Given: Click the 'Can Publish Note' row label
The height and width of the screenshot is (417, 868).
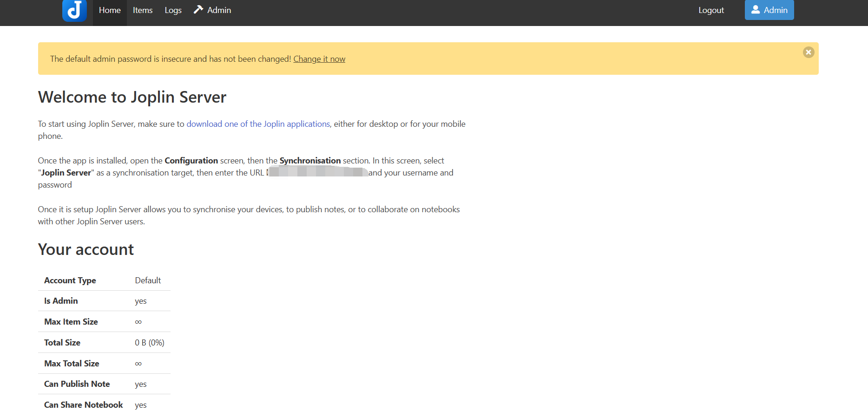Looking at the screenshot, I should pos(77,384).
